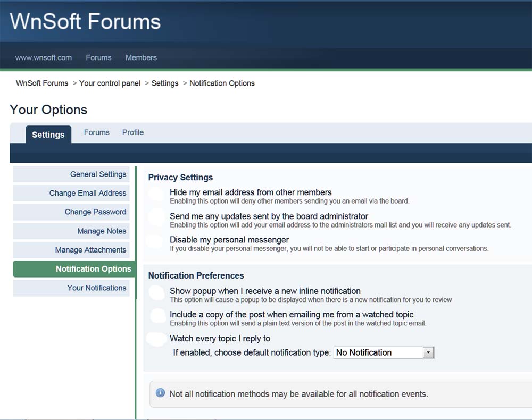Check the Disable my personal messenger option
Image resolution: width=532 pixels, height=420 pixels.
point(154,241)
